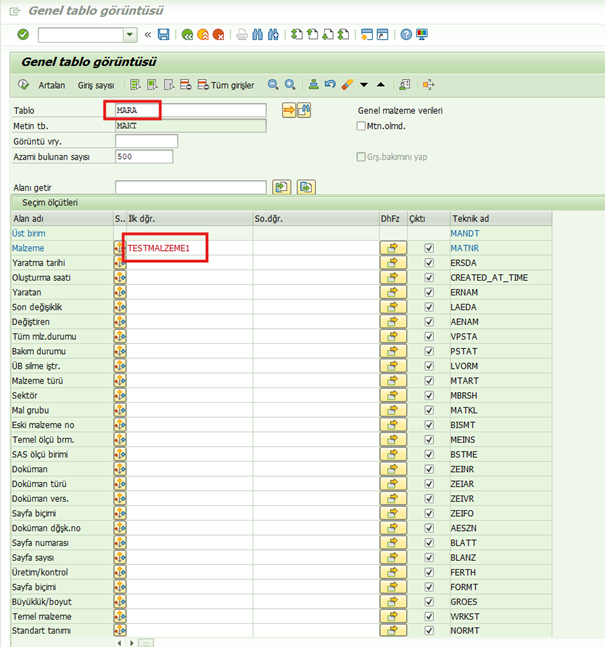Uncheck the Çıktı checkbox for MATNR row
This screenshot has height=647, width=605.
point(429,247)
